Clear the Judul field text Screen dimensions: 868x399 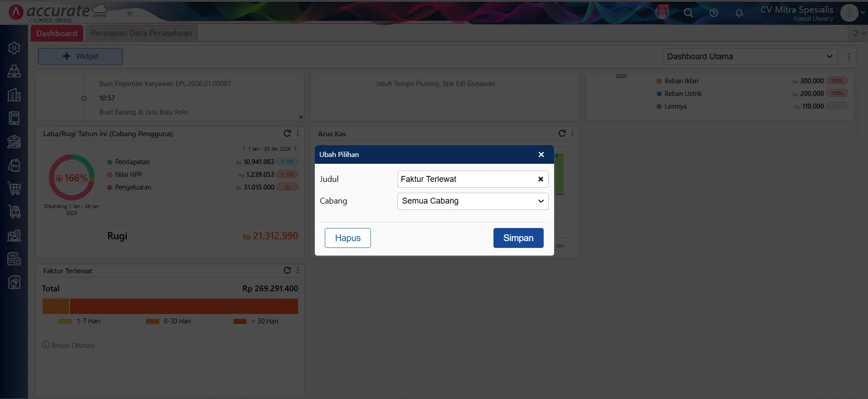click(541, 179)
